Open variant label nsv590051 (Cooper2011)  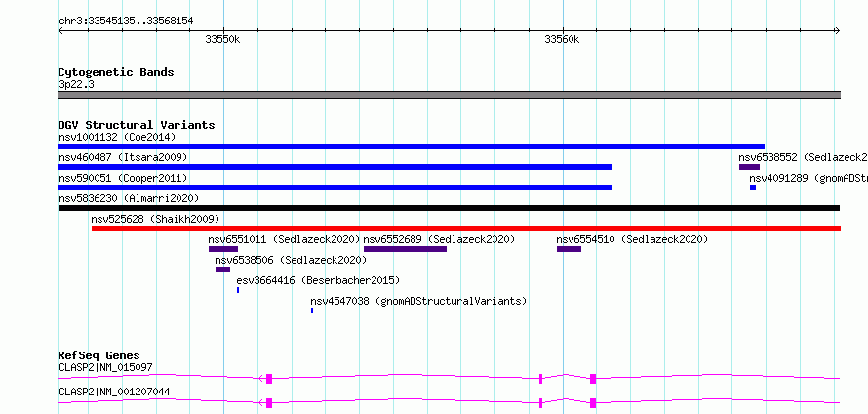pos(123,178)
